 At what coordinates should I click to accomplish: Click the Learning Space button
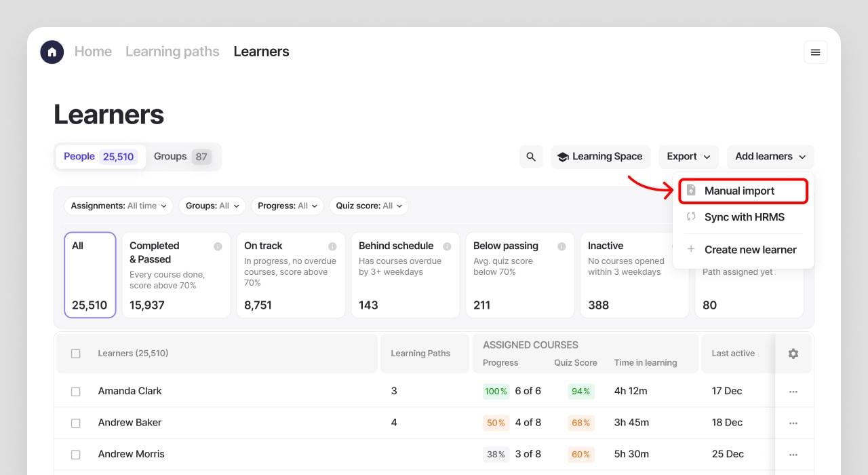click(601, 157)
